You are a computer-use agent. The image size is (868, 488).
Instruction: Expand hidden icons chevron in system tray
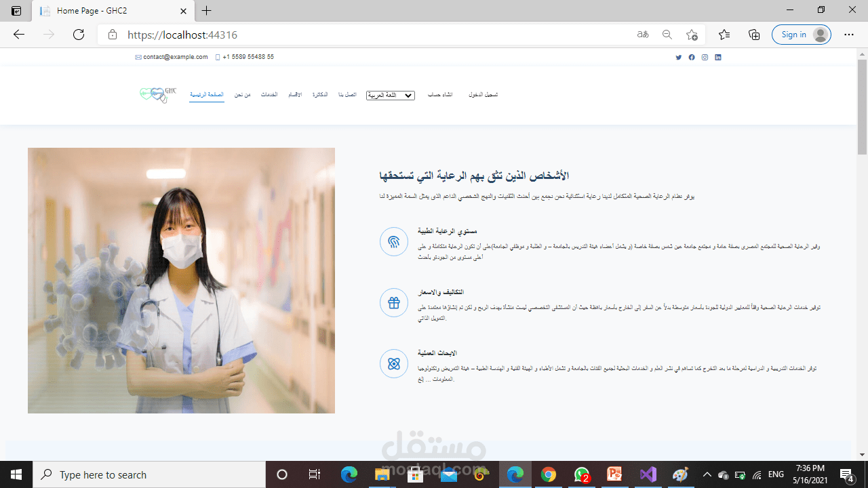tap(707, 474)
